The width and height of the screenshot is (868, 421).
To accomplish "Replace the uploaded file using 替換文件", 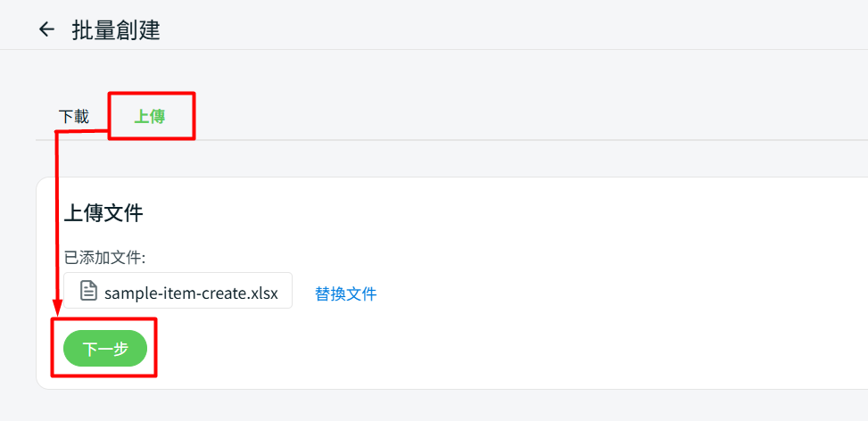I will 346,293.
